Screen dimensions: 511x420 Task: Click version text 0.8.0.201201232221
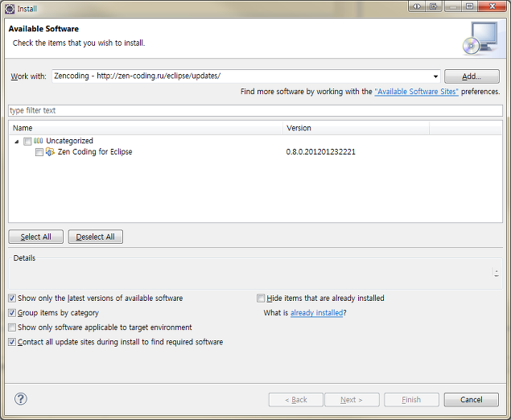(320, 152)
